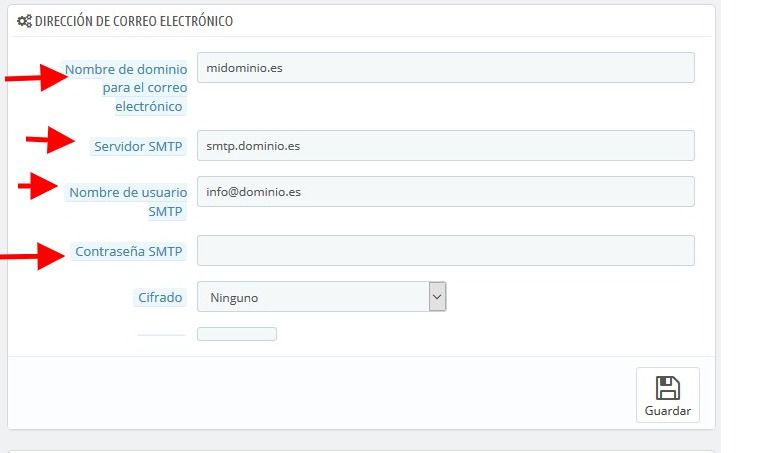Focus the small partially visible field below Cifrado
766x453 pixels.
coord(237,334)
